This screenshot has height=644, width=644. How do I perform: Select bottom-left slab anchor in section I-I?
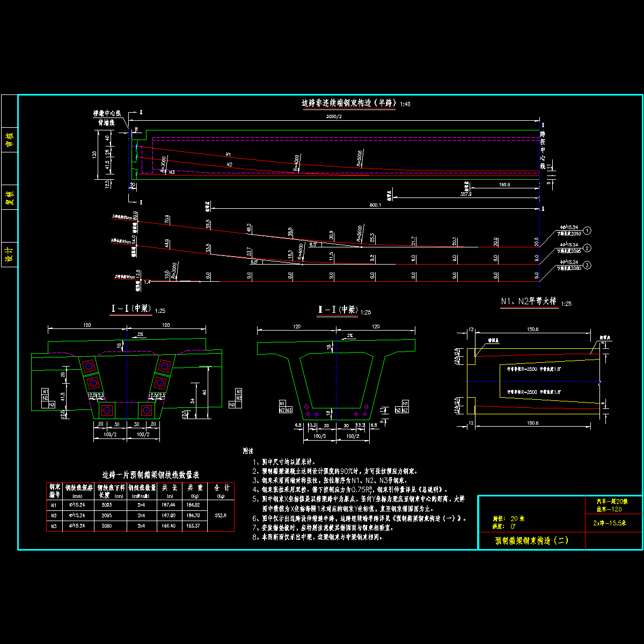point(106,411)
